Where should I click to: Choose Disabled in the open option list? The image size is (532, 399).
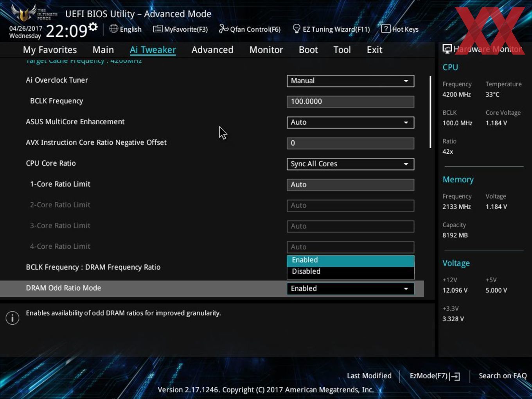tap(350, 272)
